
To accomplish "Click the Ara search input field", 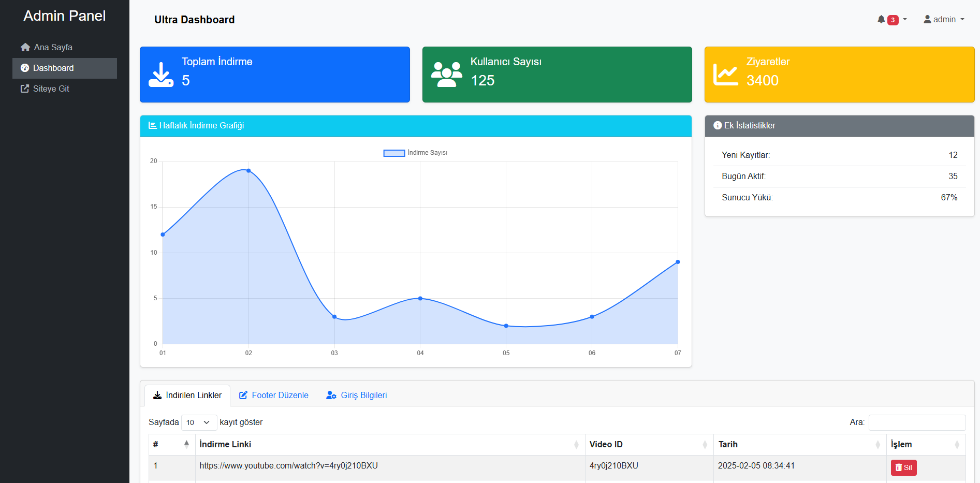I will [x=917, y=422].
